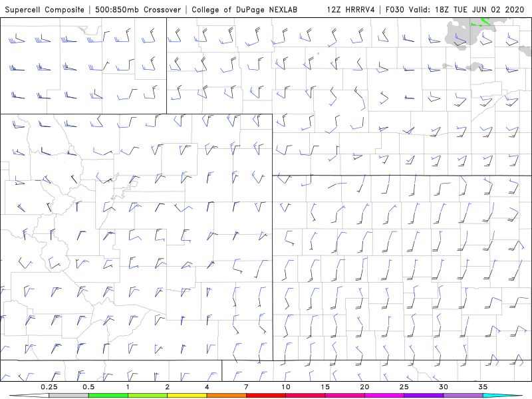532x399 pixels.
Task: Click the legend value '1'
Action: click(x=128, y=387)
